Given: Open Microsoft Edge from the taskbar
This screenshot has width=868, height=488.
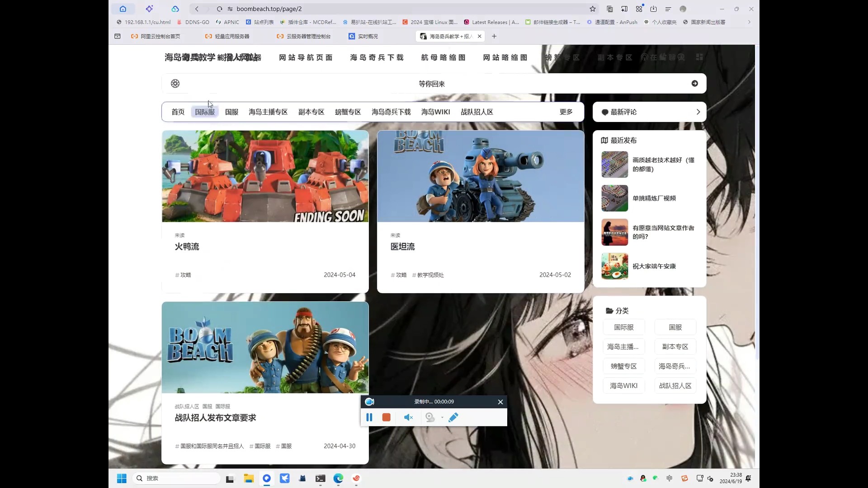Looking at the screenshot, I should (339, 479).
